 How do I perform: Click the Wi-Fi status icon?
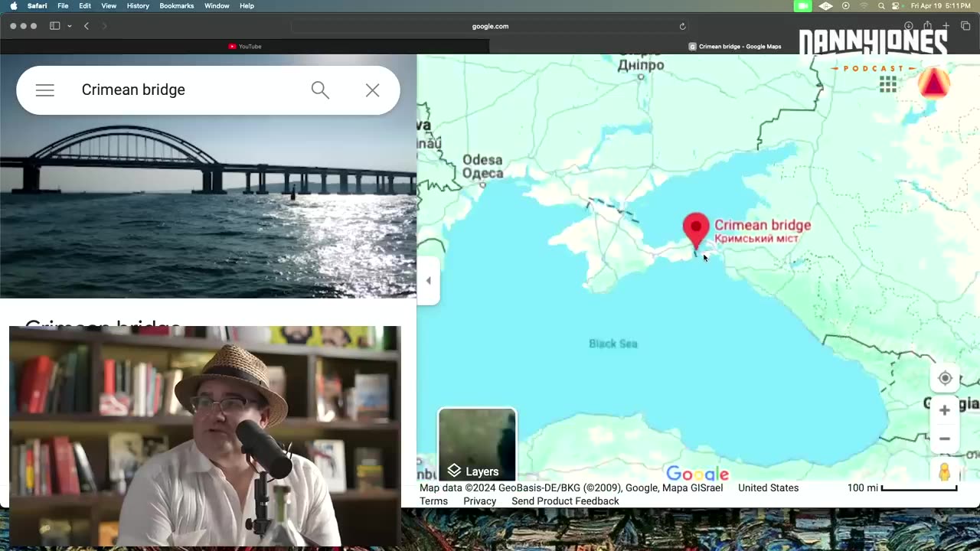point(864,5)
